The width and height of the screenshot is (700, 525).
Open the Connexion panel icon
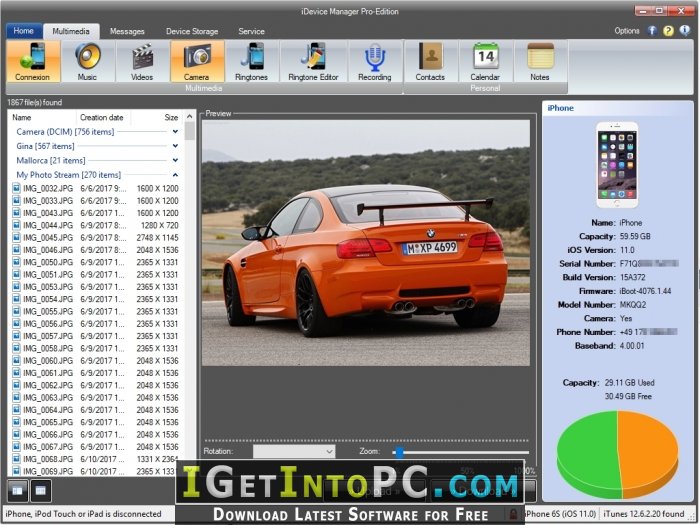[x=33, y=62]
